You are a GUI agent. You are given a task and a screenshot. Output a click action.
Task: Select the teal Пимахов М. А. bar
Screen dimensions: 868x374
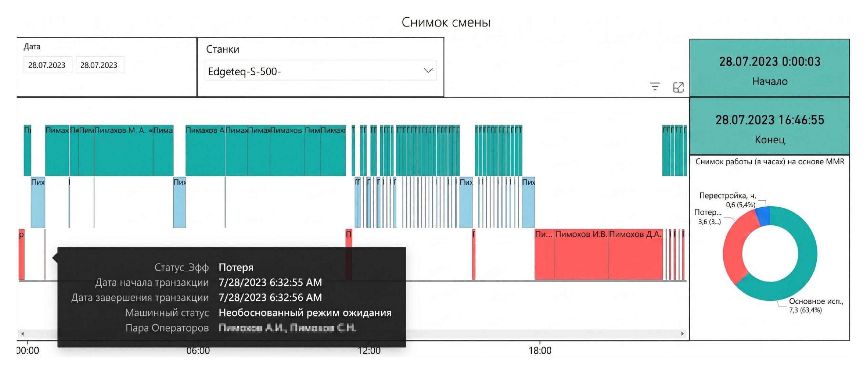pos(123,150)
